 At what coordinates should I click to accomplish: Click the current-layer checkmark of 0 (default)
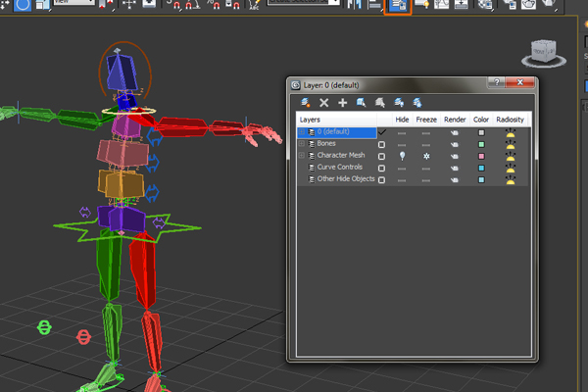[382, 132]
